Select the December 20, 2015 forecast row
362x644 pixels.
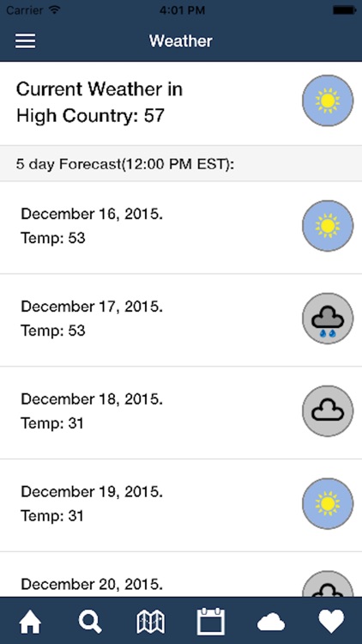[x=181, y=574]
